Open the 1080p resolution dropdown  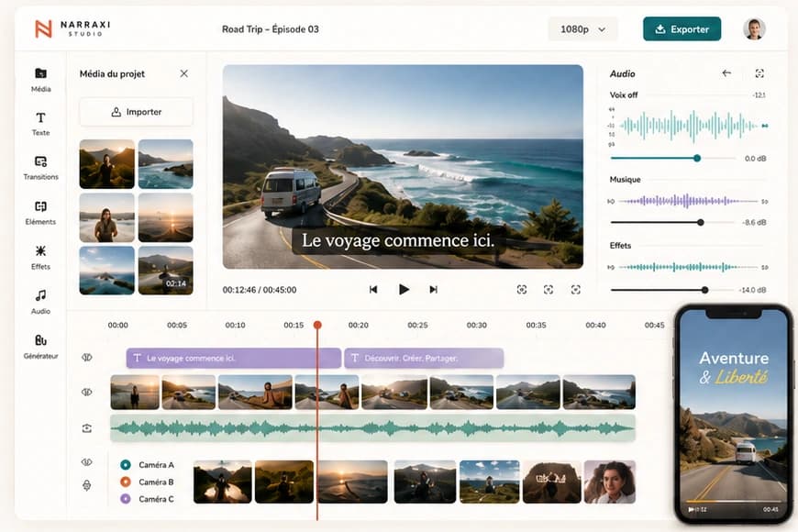582,29
